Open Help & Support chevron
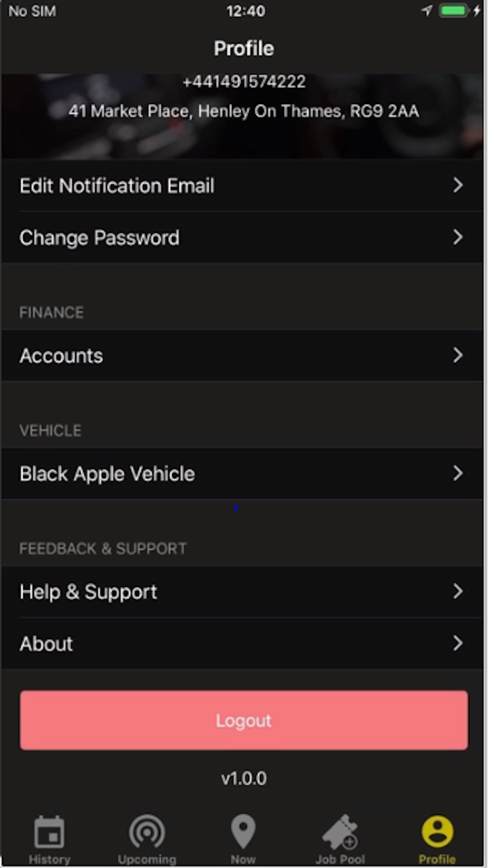Screen dimensions: 488x868 coord(457,591)
